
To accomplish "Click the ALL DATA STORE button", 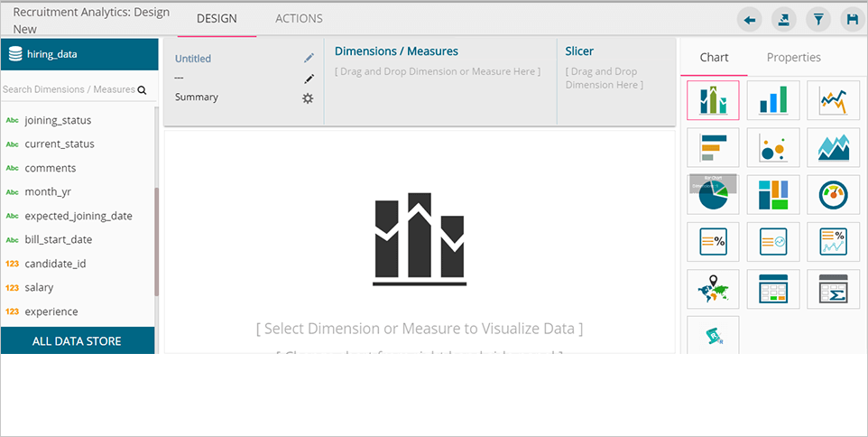I will [x=78, y=340].
